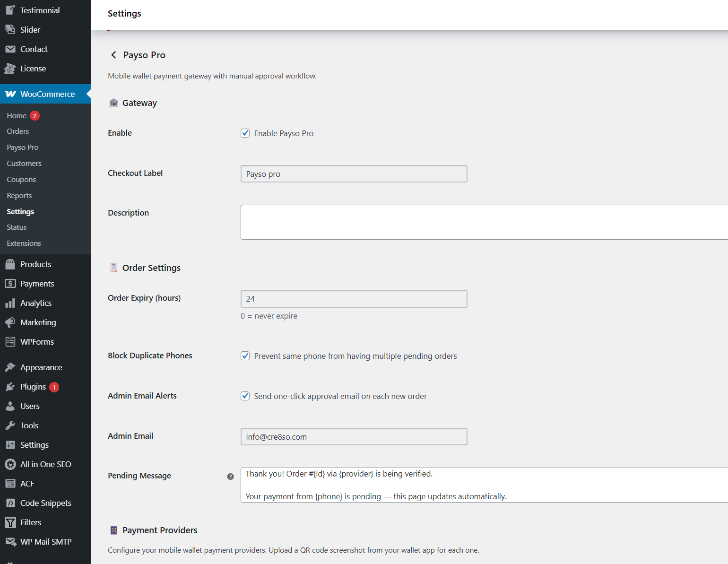Open the Extensions submenu entry
Screen dimensions: 728x564
23,243
